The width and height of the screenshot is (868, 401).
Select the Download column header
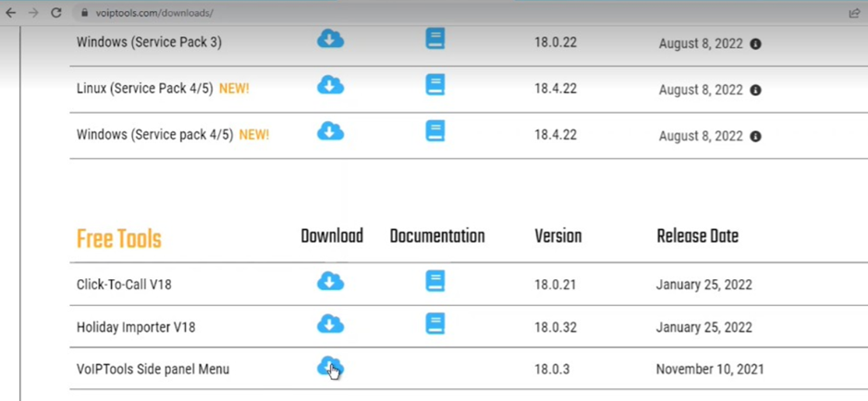pyautogui.click(x=332, y=237)
